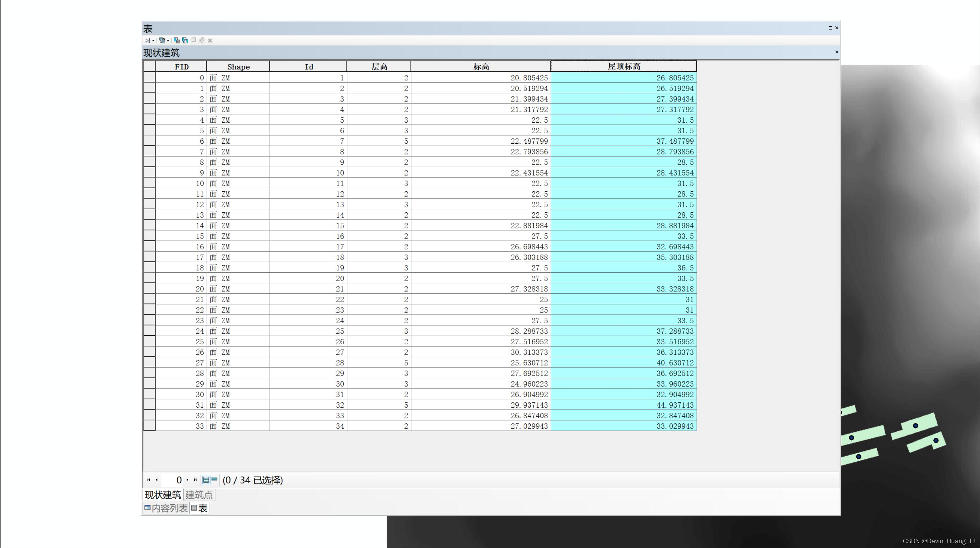Viewport: 980px width, 548px height.
Task: Go to the first record
Action: tap(148, 480)
